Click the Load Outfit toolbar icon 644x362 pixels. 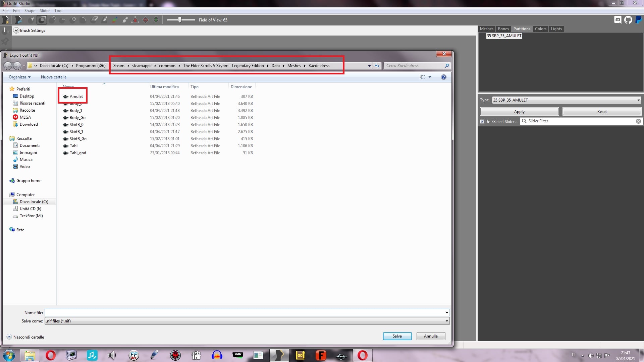pyautogui.click(x=18, y=20)
